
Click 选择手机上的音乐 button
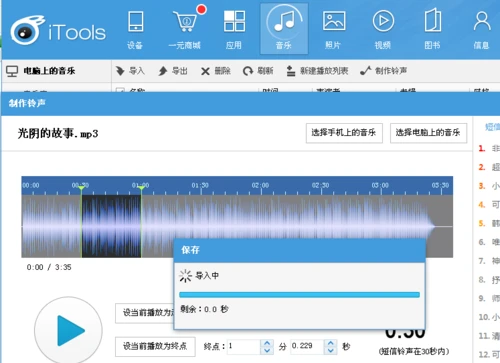coord(344,133)
